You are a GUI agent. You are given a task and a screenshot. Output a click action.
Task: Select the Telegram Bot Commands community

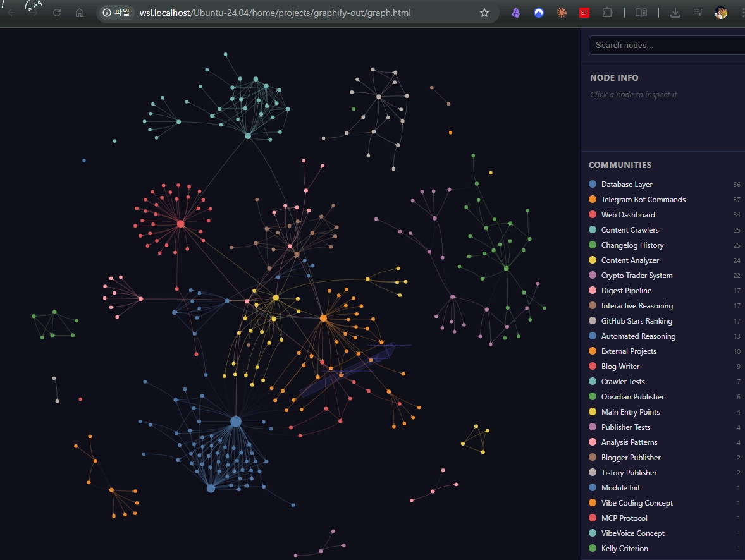(664, 200)
